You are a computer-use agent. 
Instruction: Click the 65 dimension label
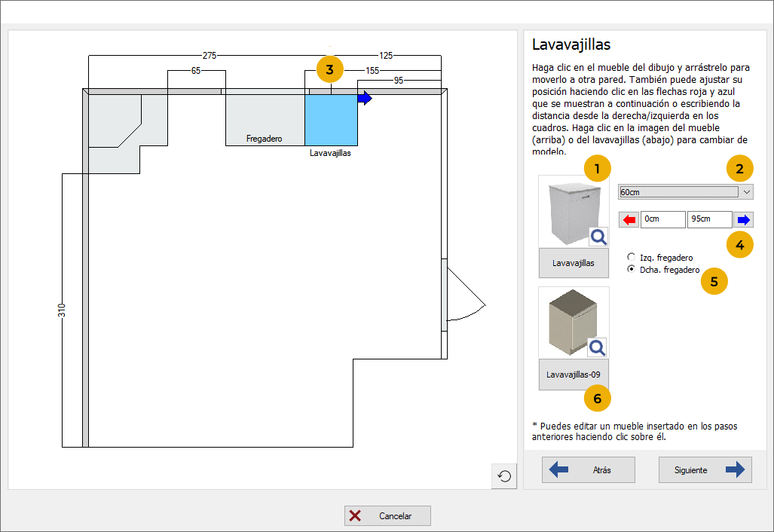196,71
